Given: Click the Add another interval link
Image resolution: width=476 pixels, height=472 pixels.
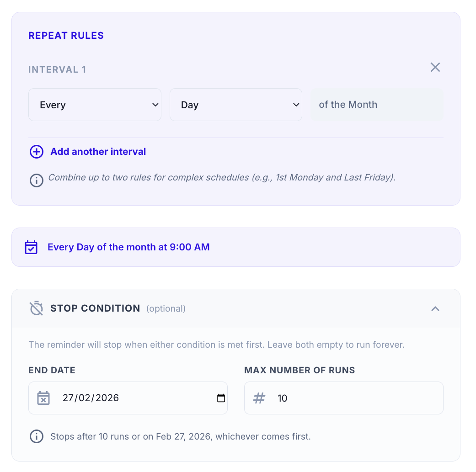Looking at the screenshot, I should point(98,151).
